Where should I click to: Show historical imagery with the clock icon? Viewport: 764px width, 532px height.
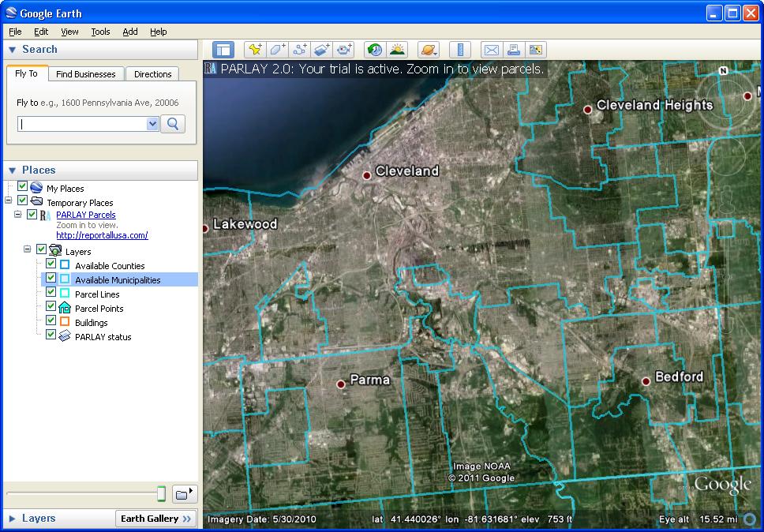pyautogui.click(x=375, y=50)
